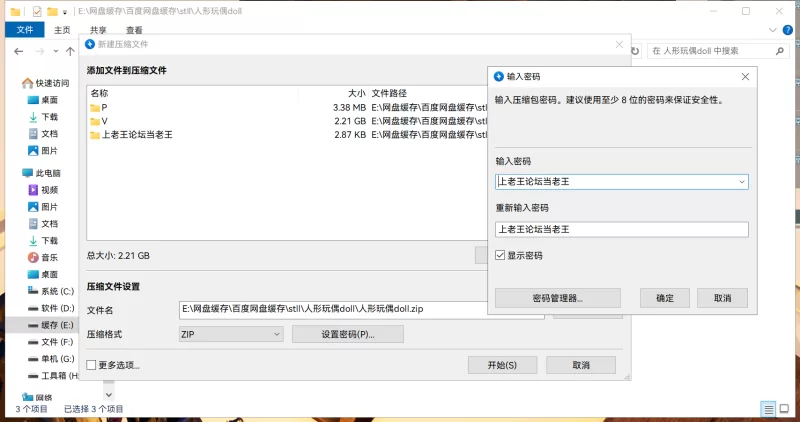Screen dimensions: 800x422
Task: Open Videos (视频) under This PC
Action: pos(43,190)
